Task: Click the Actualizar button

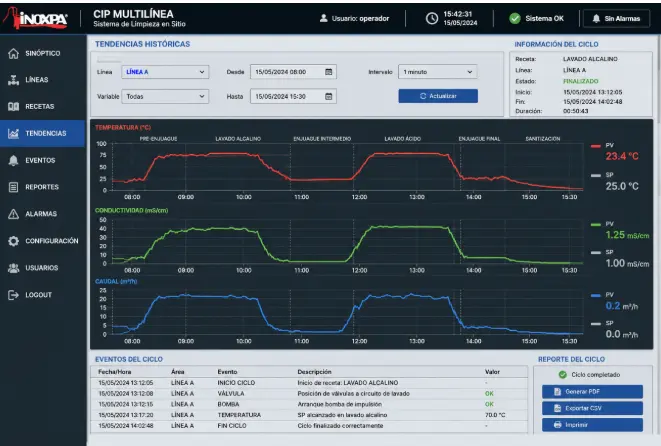Action: 438,96
